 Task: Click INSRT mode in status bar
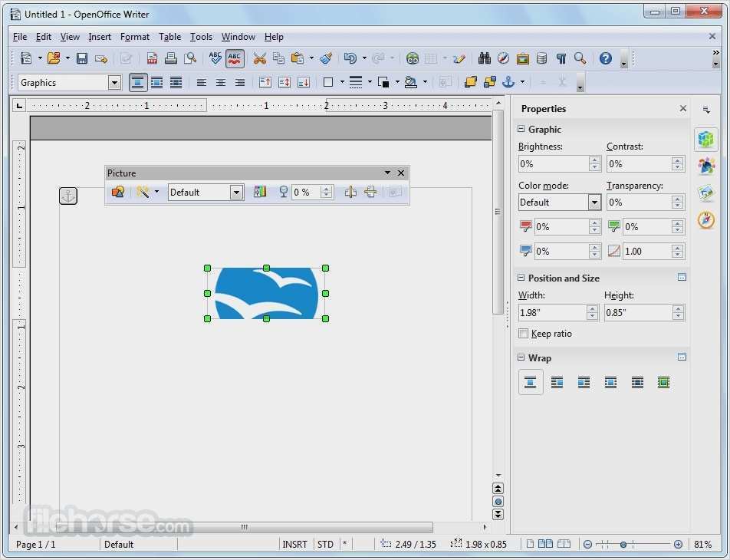pyautogui.click(x=294, y=545)
